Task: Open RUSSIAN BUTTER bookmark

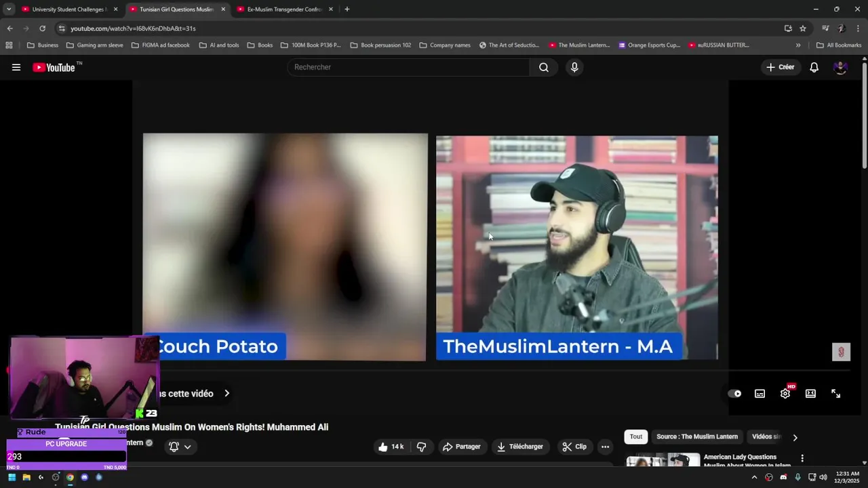Action: (718, 45)
